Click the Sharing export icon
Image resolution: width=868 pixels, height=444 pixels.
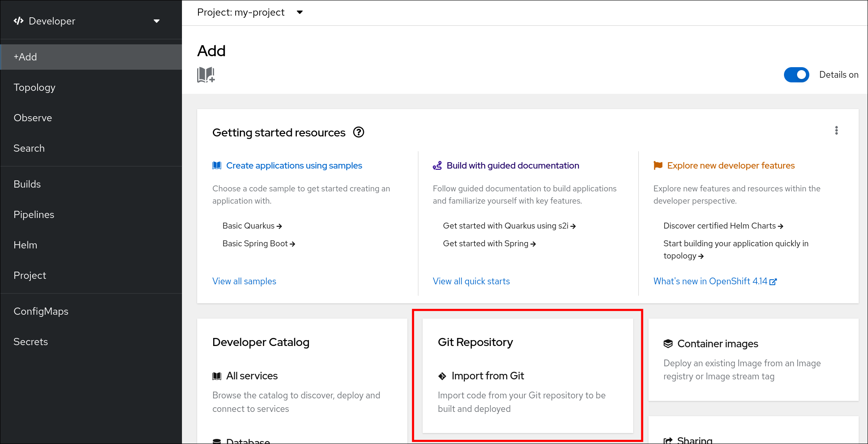point(668,440)
